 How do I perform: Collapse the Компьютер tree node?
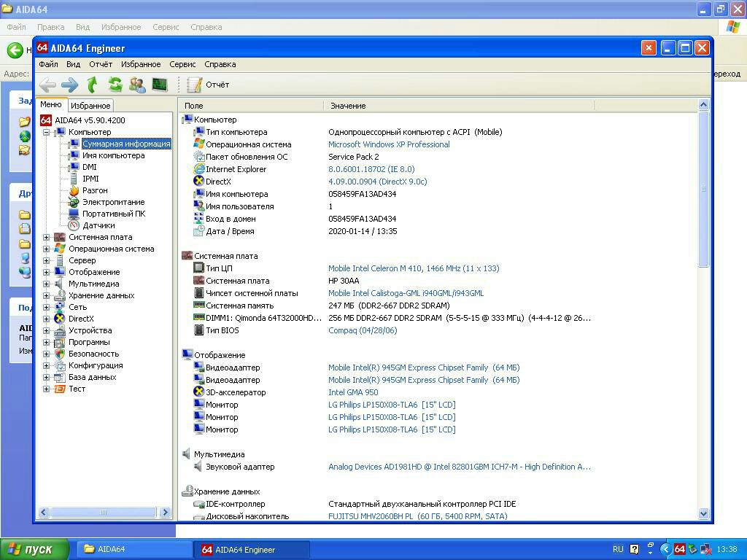pyautogui.click(x=46, y=132)
